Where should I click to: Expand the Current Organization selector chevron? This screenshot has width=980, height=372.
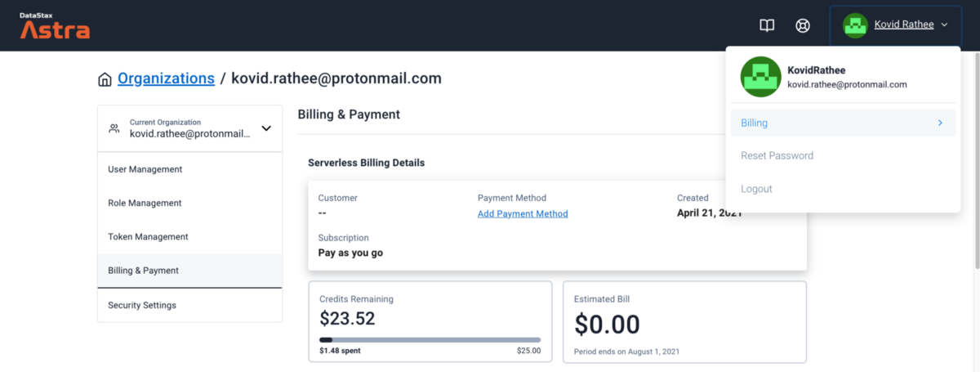pyautogui.click(x=265, y=128)
